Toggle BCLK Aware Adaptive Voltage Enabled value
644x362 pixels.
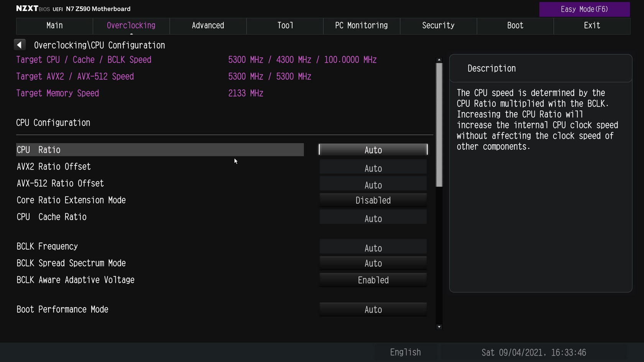coord(373,280)
